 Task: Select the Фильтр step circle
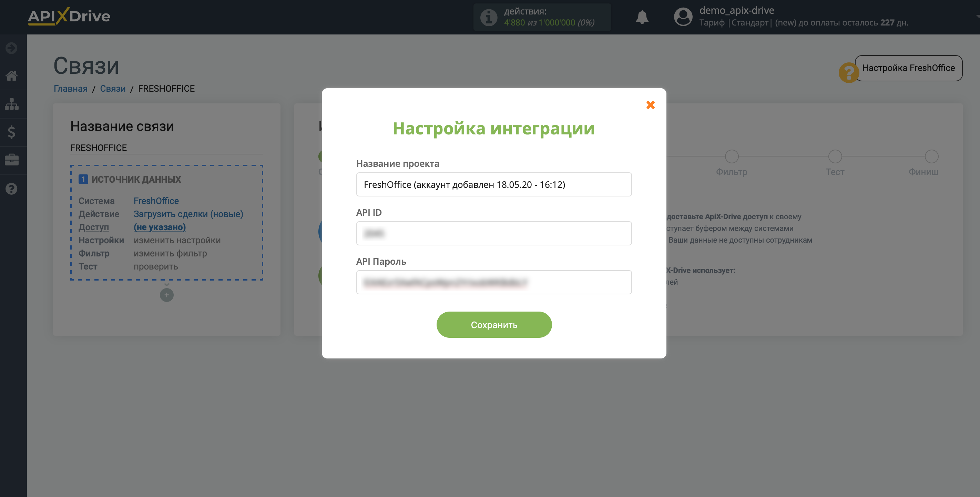tap(732, 156)
